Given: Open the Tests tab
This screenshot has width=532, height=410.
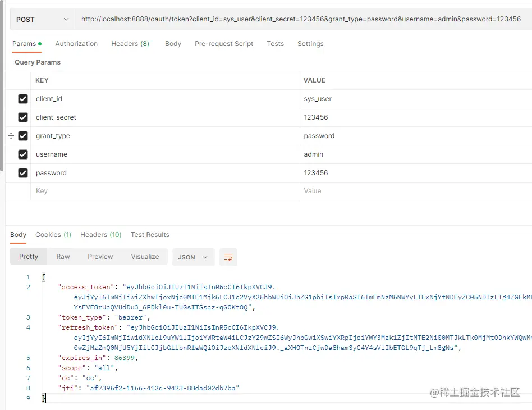Looking at the screenshot, I should pos(275,44).
